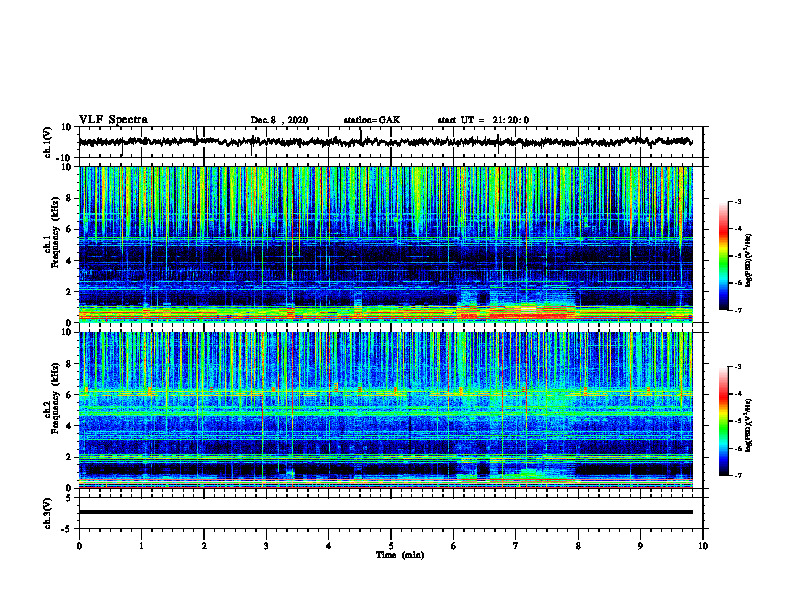Click the ch.1 voltage waveform trace
Image resolution: width=792 pixels, height=612 pixels.
pos(385,142)
